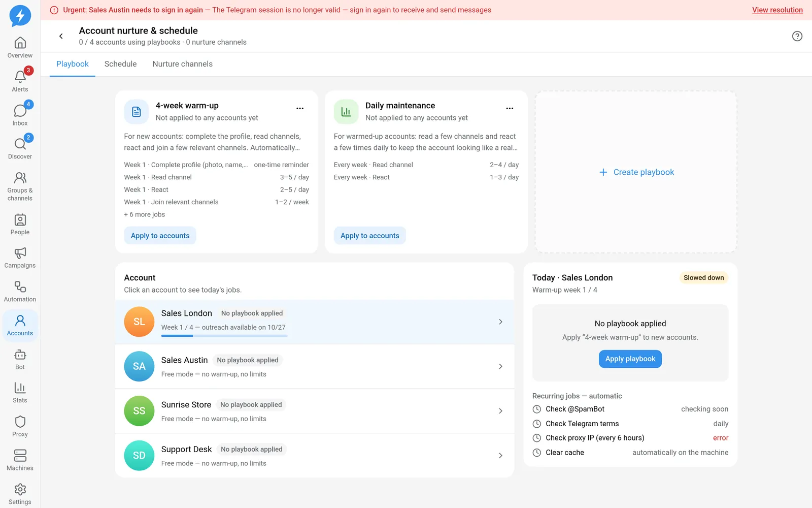Click the SA account avatar

(x=139, y=366)
